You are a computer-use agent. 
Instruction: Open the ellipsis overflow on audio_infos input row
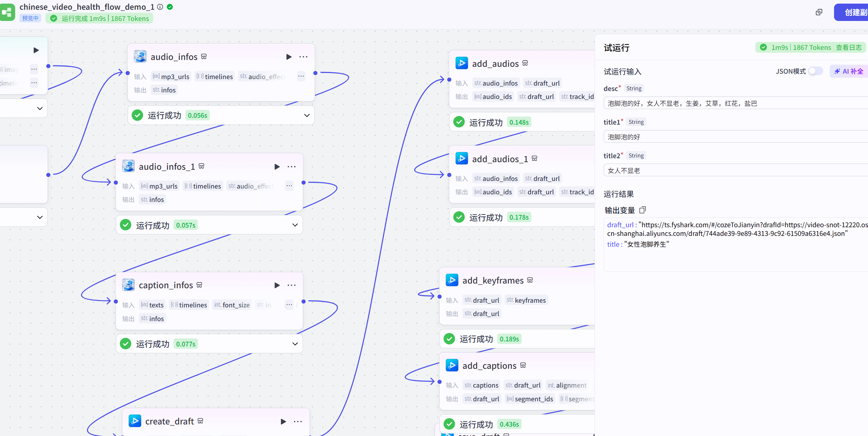pos(301,76)
